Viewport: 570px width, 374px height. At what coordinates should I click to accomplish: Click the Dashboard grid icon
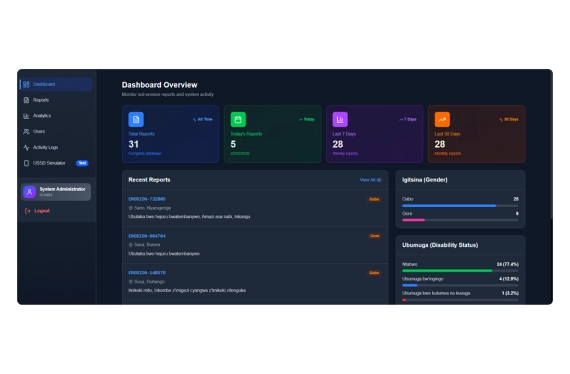pyautogui.click(x=26, y=84)
